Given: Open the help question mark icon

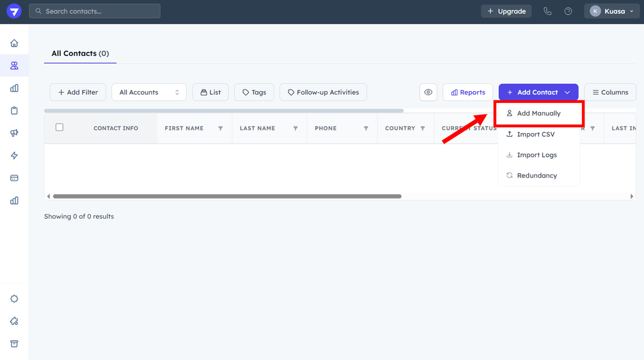Looking at the screenshot, I should (x=568, y=11).
